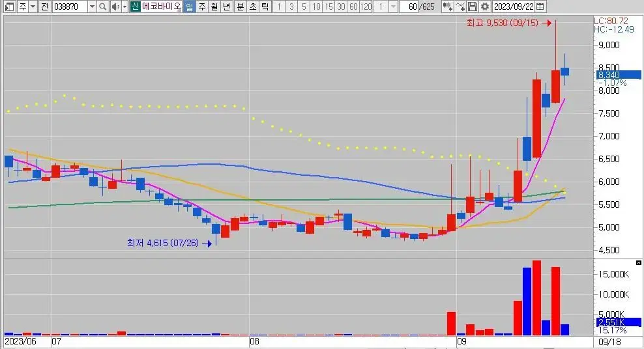Screen dimensions: 644x349
Task: Open the 주 market type dropdown arrow
Action: coord(33,7)
